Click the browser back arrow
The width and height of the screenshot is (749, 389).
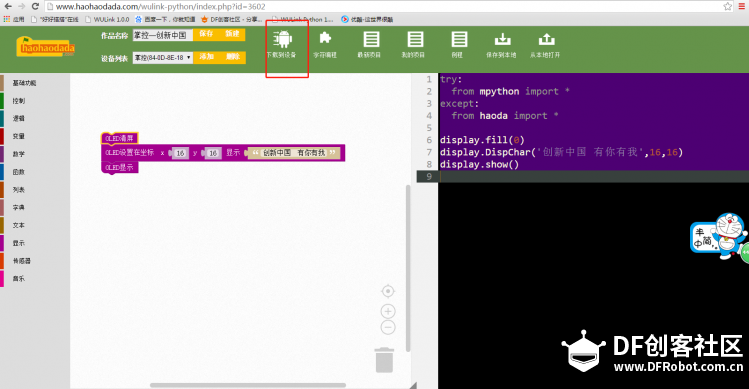point(8,6)
